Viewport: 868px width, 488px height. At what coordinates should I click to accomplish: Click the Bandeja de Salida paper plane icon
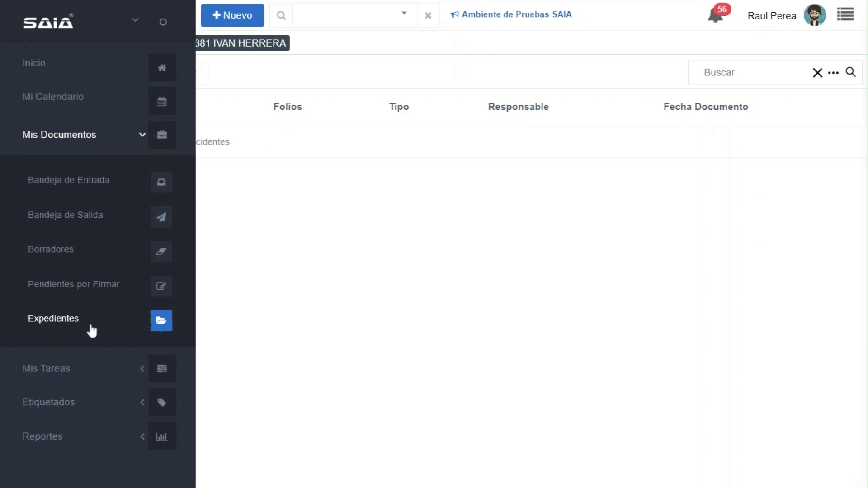161,217
